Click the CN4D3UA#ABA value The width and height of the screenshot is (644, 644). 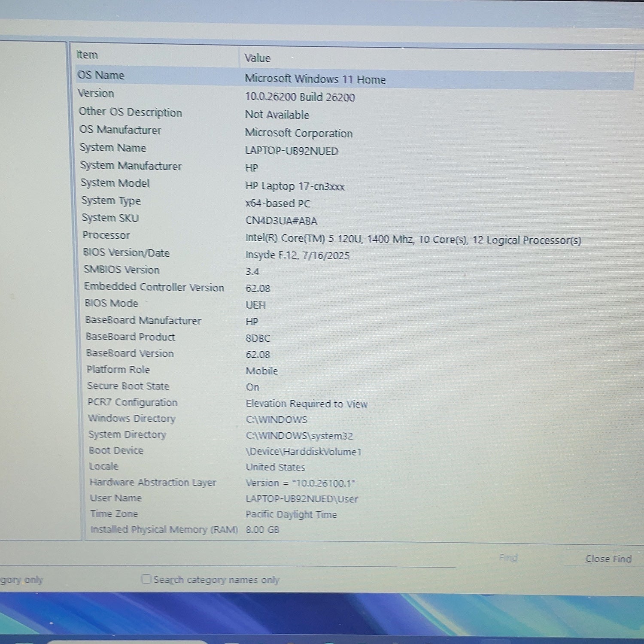(x=281, y=221)
